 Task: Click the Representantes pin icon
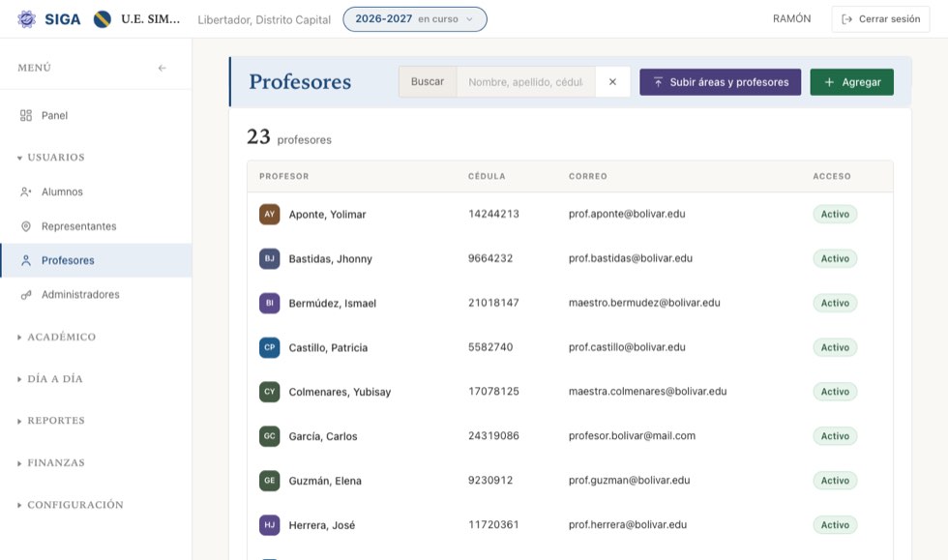(x=26, y=226)
